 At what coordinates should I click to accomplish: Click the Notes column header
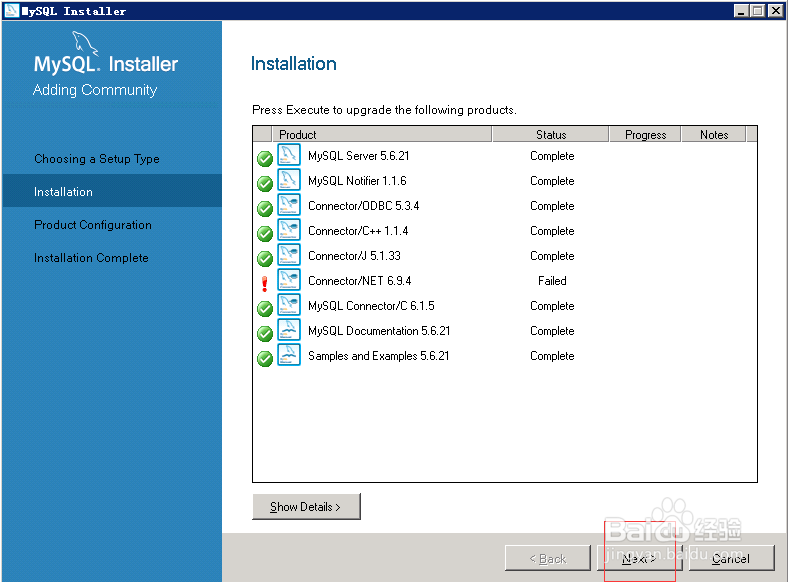(x=714, y=135)
